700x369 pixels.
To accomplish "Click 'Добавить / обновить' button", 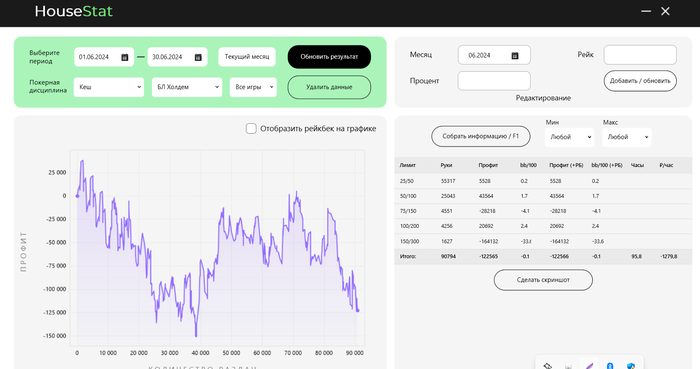I will pos(640,81).
